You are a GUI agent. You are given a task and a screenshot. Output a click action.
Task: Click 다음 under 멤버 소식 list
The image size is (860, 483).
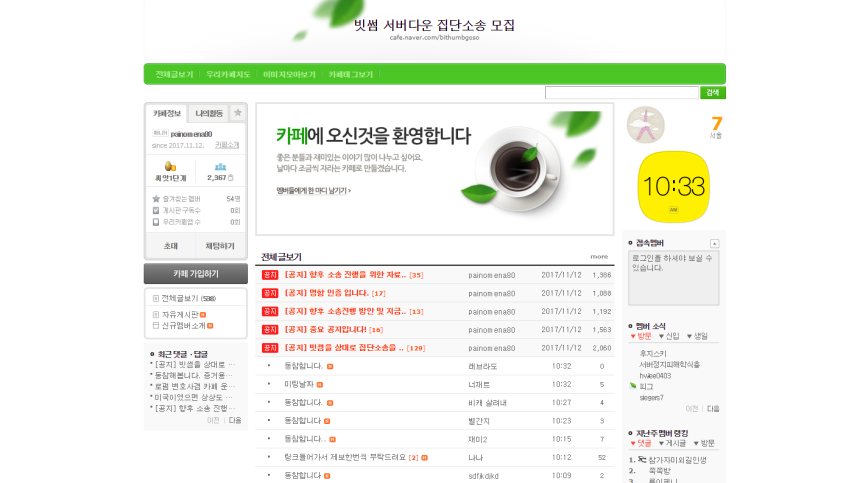coord(713,409)
